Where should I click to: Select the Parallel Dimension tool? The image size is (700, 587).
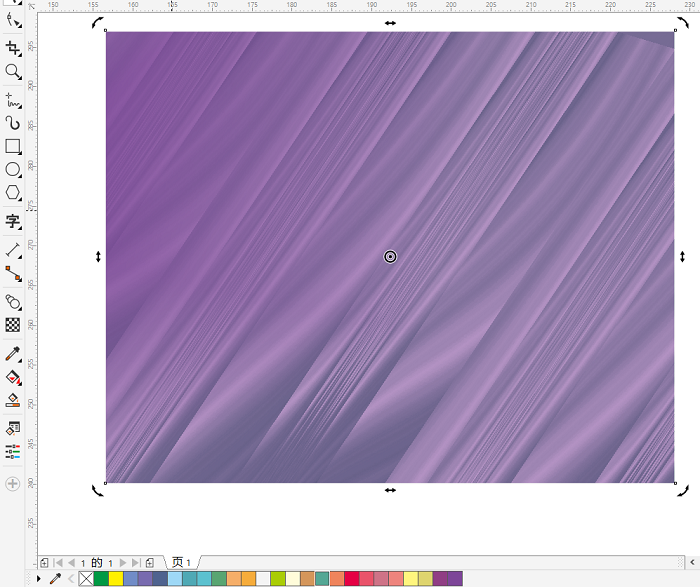(12, 250)
